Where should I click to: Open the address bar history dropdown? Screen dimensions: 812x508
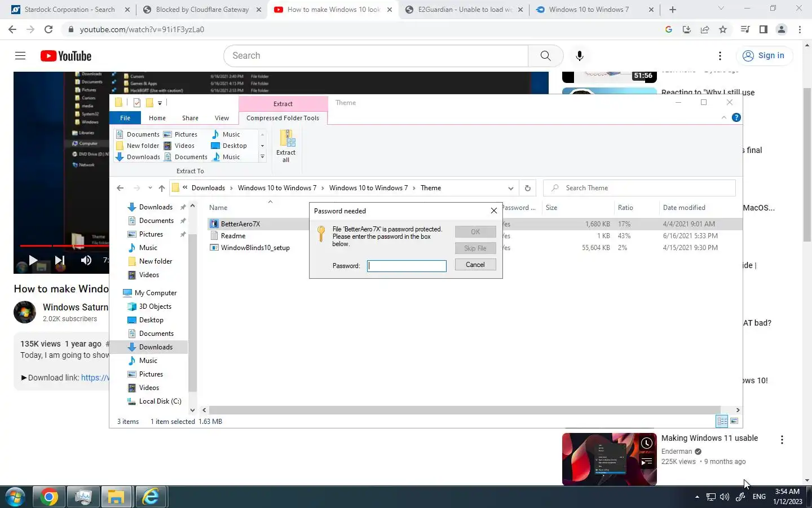tap(510, 188)
